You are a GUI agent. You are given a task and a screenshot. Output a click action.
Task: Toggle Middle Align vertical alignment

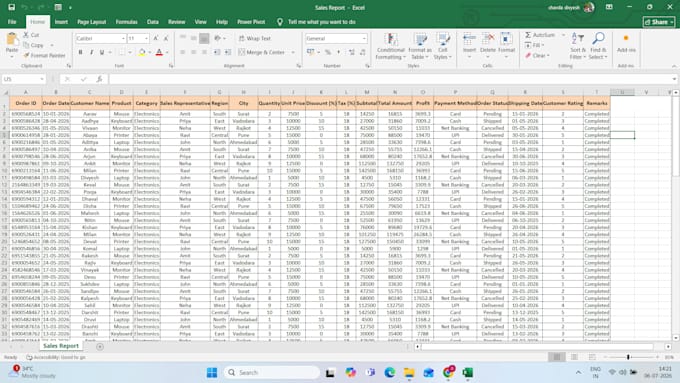click(193, 38)
